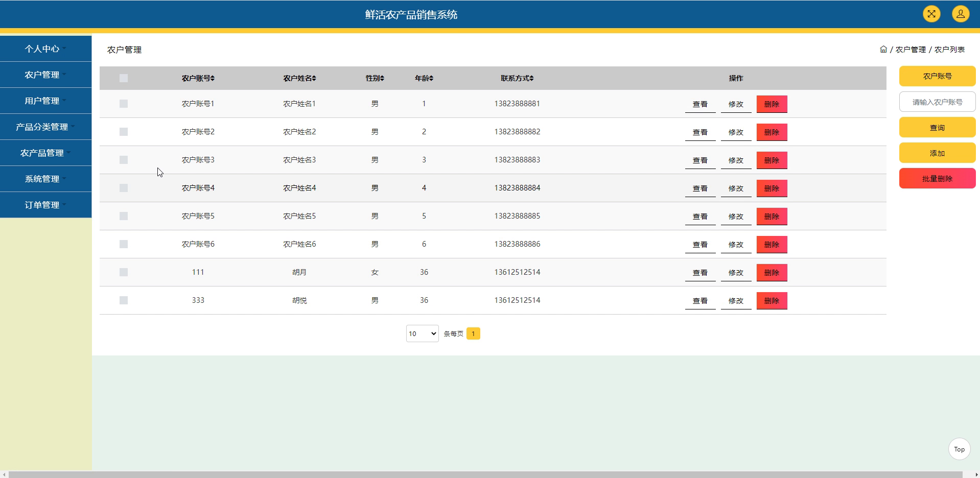Click 查看 for 农户账号2 row
The height and width of the screenshot is (478, 980).
click(700, 132)
